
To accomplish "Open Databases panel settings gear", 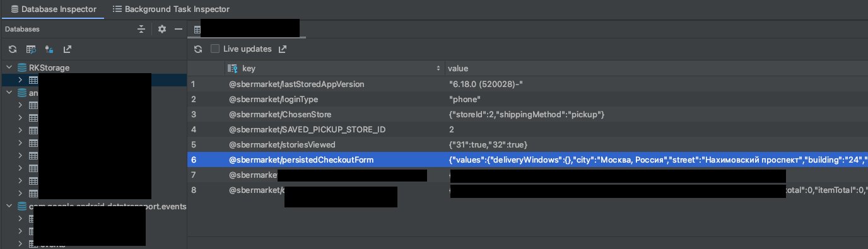I will point(161,29).
